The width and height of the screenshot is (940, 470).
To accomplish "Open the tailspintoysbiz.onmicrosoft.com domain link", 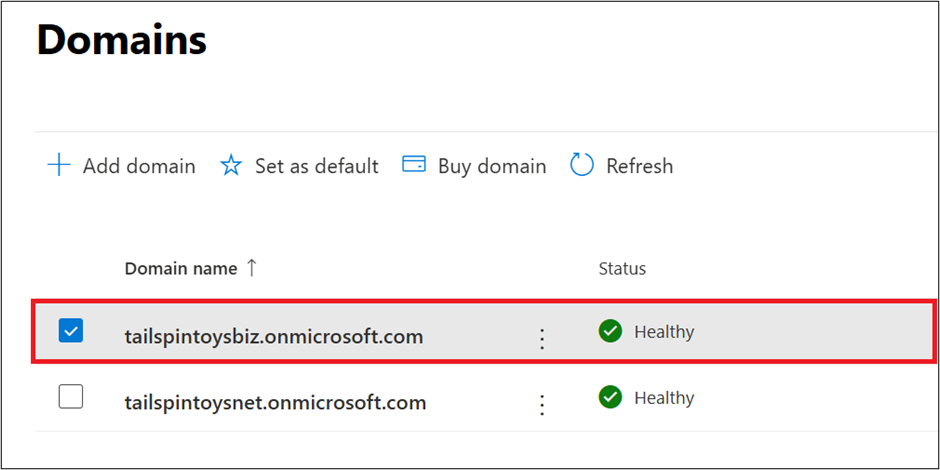I will tap(273, 337).
